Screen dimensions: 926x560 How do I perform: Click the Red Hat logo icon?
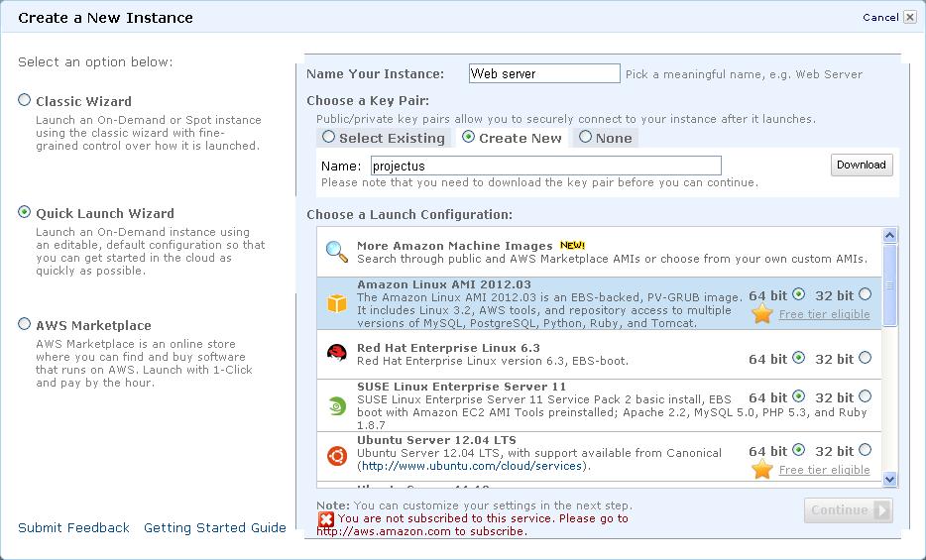pyautogui.click(x=337, y=353)
